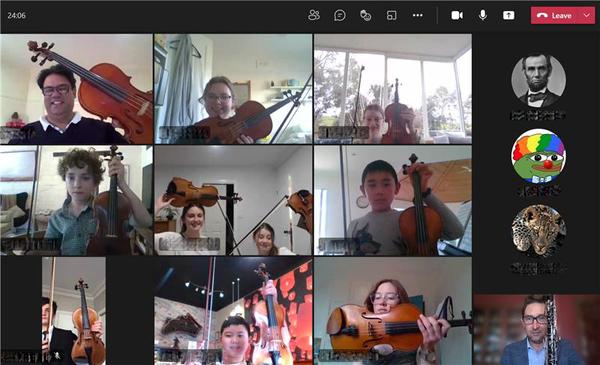Open the more actions ellipsis menu
Image resolution: width=600 pixels, height=365 pixels.
pyautogui.click(x=417, y=15)
